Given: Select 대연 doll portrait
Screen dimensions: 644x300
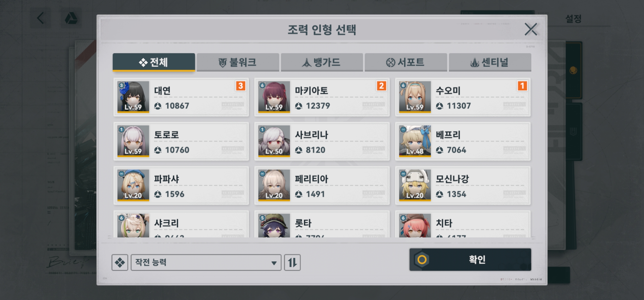Looking at the screenshot, I should tap(133, 97).
